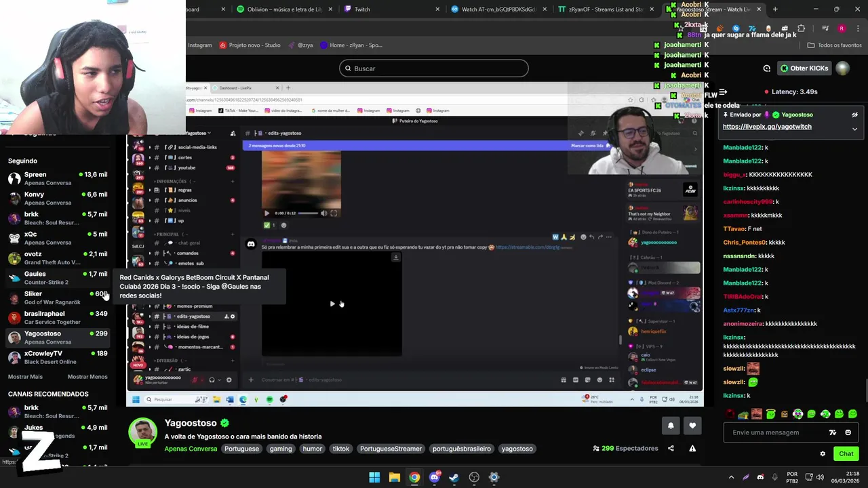Open Chrome three-dot menu
This screenshot has width=868, height=488.
click(857, 28)
